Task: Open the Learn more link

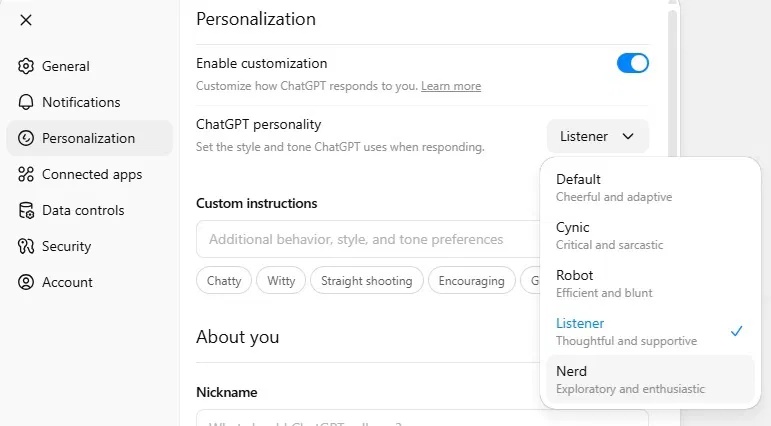Action: [450, 86]
